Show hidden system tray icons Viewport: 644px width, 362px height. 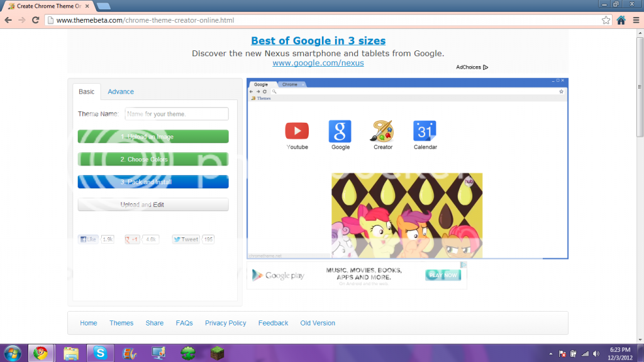click(551, 353)
